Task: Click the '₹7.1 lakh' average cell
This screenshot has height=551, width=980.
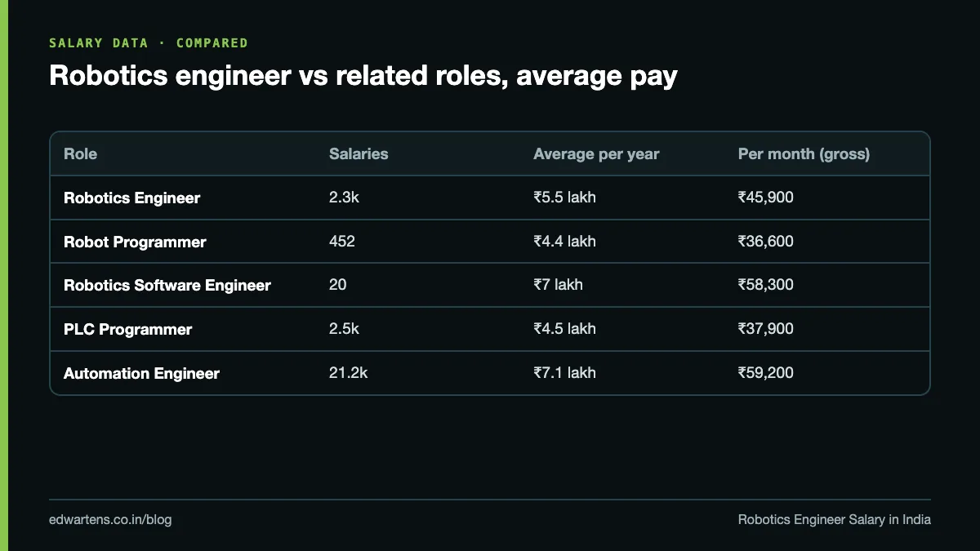Action: [x=564, y=373]
